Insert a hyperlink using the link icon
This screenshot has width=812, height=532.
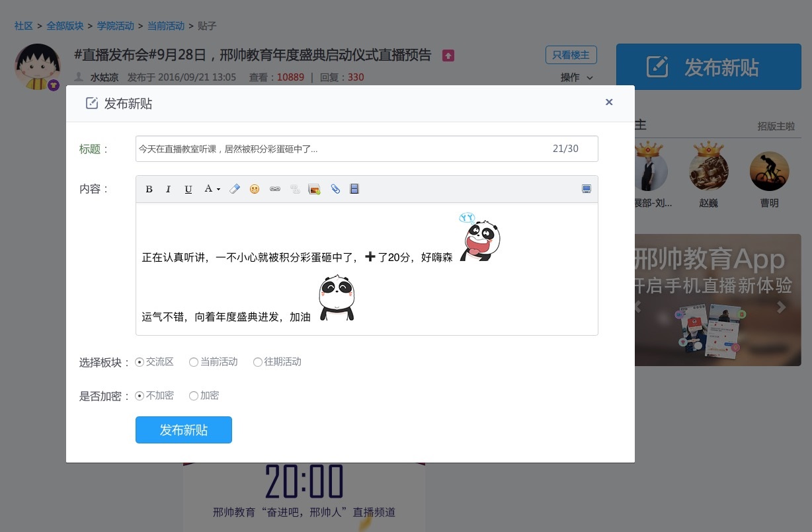(x=275, y=189)
